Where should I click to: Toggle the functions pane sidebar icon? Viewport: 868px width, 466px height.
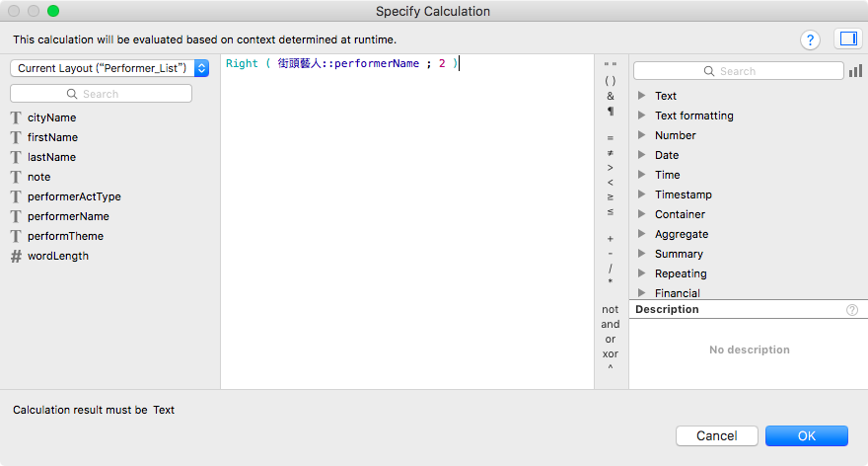point(848,39)
